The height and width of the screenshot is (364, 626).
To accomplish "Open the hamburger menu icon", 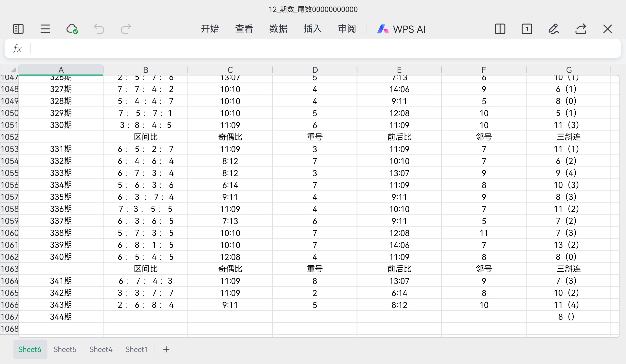I will [x=45, y=29].
